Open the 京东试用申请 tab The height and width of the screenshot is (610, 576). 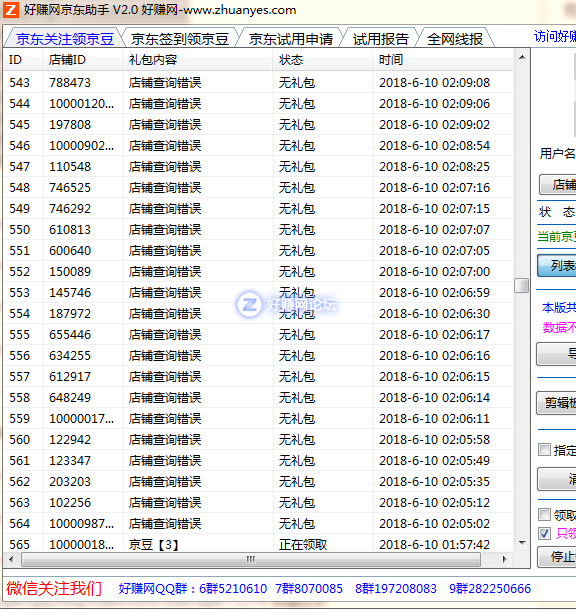pos(291,39)
